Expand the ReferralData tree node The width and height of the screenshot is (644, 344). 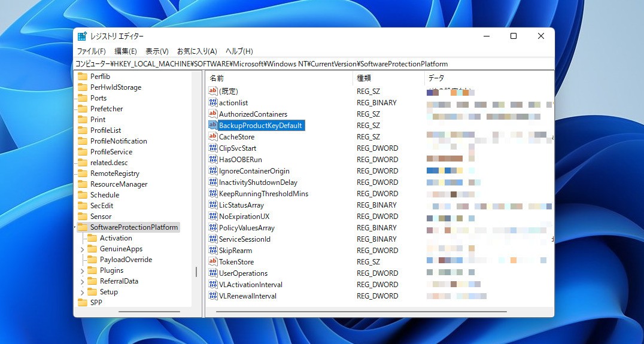tap(82, 281)
